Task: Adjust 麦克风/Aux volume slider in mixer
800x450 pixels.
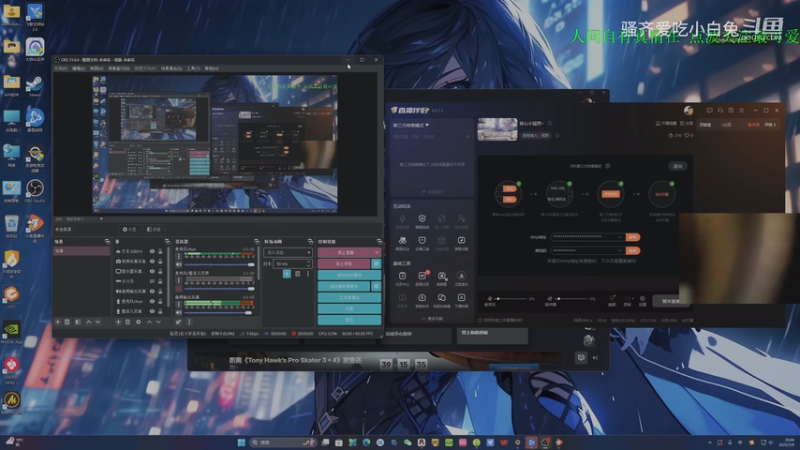Action: [219, 264]
